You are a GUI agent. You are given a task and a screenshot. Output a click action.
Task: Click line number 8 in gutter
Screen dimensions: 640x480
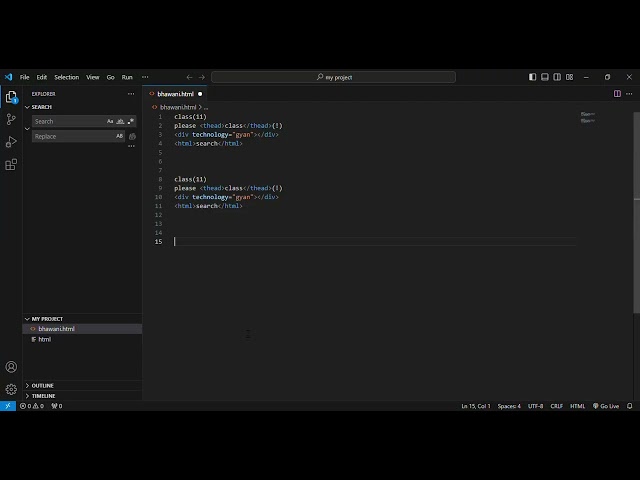tap(160, 179)
